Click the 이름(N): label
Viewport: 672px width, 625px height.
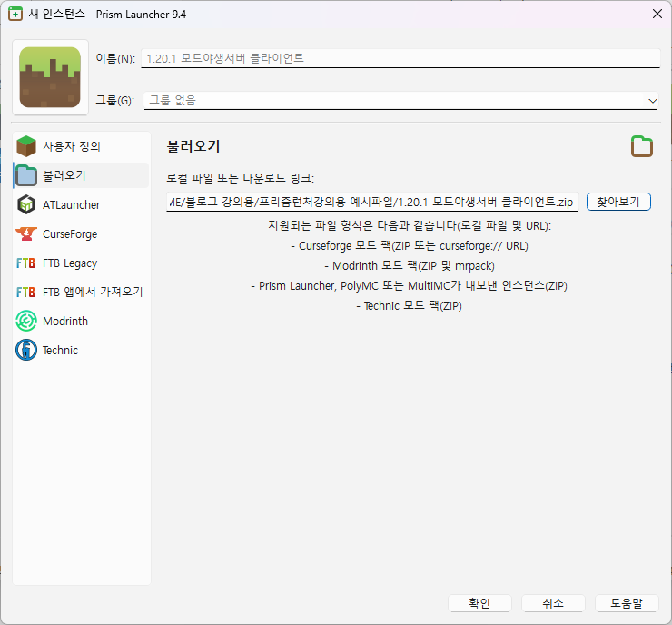[x=115, y=58]
